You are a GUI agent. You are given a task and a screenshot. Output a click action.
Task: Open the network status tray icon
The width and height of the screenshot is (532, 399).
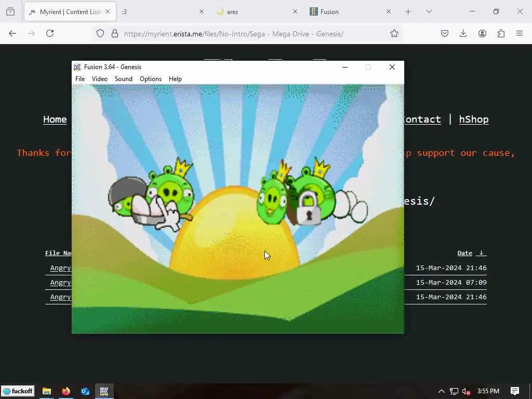pyautogui.click(x=454, y=391)
